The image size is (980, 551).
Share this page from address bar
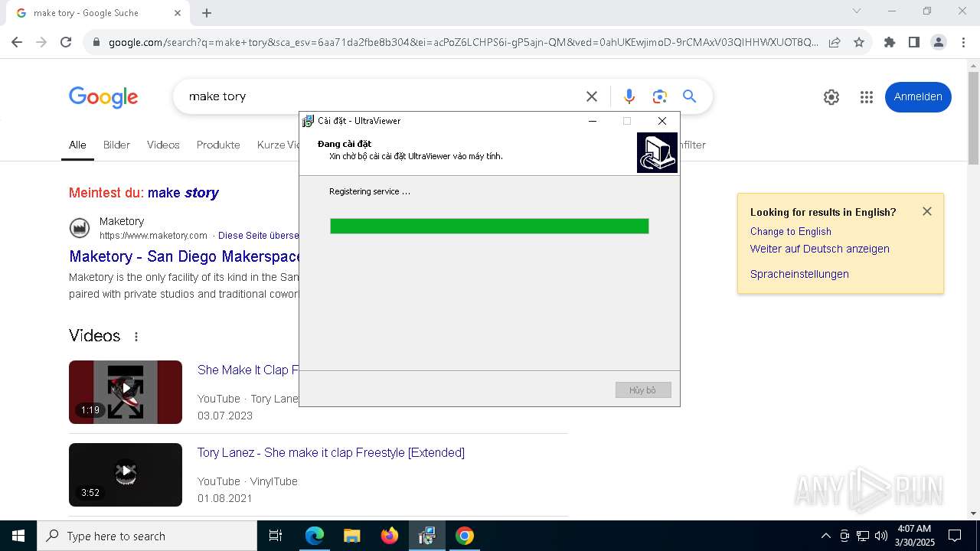click(x=835, y=42)
